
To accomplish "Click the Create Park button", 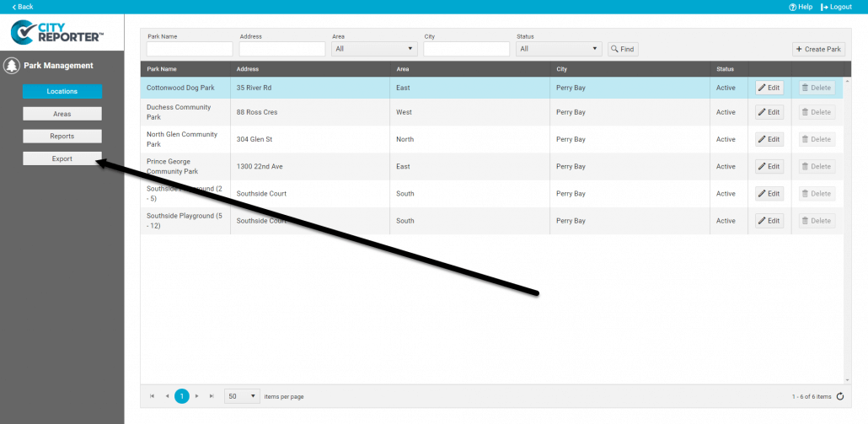I will pos(817,49).
